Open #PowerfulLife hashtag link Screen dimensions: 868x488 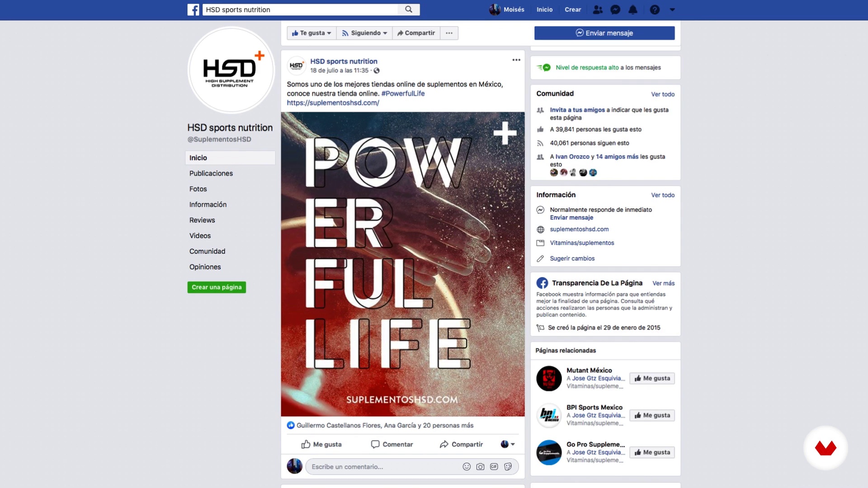point(403,94)
